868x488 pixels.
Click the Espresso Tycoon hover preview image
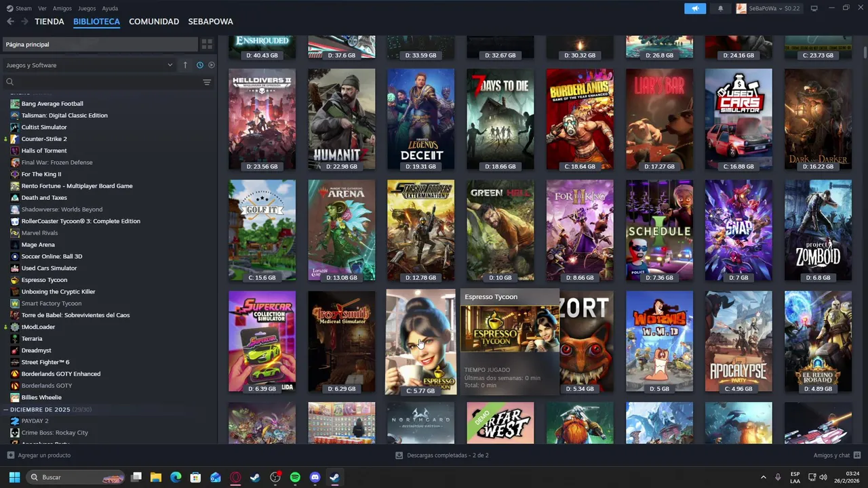point(510,329)
